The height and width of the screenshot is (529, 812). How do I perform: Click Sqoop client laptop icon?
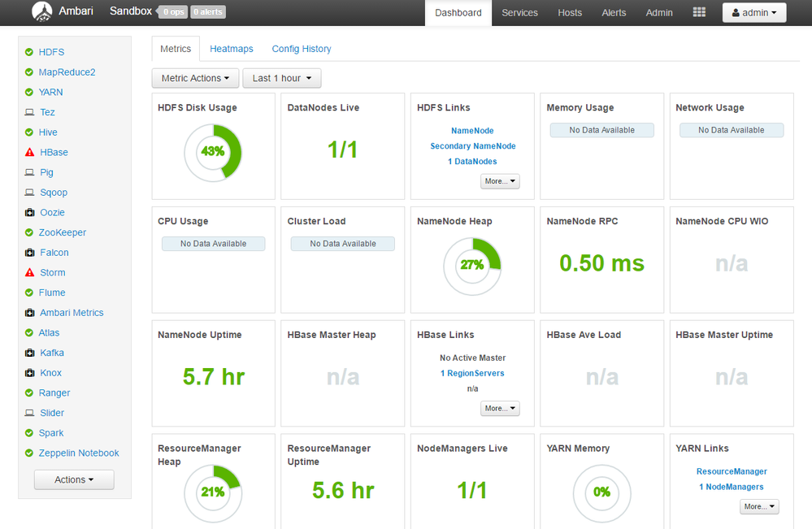pyautogui.click(x=29, y=193)
